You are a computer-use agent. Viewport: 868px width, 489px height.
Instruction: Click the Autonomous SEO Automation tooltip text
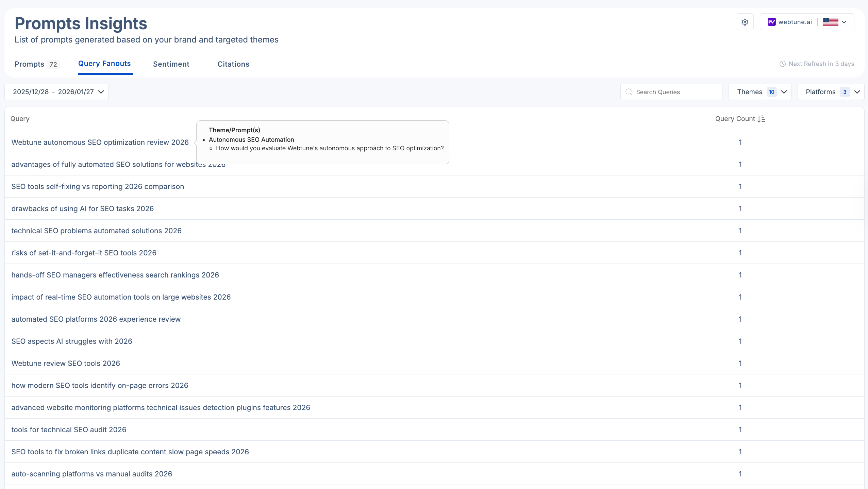[252, 139]
